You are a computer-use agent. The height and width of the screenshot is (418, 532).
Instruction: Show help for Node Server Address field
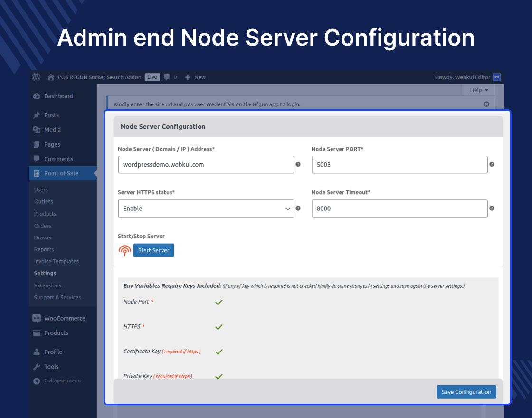coord(298,164)
